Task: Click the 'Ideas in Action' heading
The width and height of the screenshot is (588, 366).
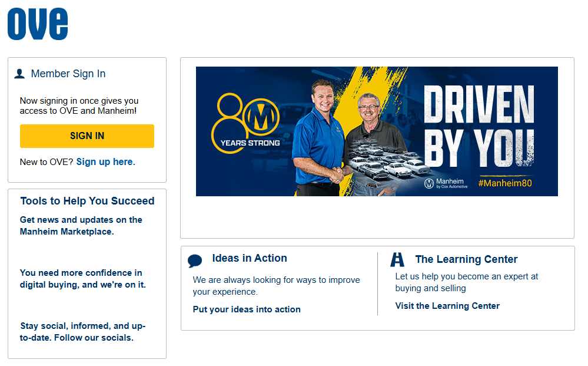Action: point(250,258)
